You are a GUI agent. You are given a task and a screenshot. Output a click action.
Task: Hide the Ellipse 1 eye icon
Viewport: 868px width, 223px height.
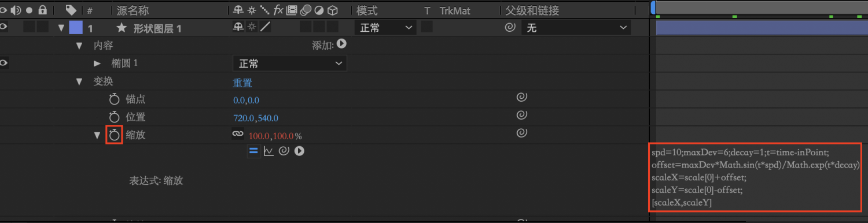tap(4, 63)
